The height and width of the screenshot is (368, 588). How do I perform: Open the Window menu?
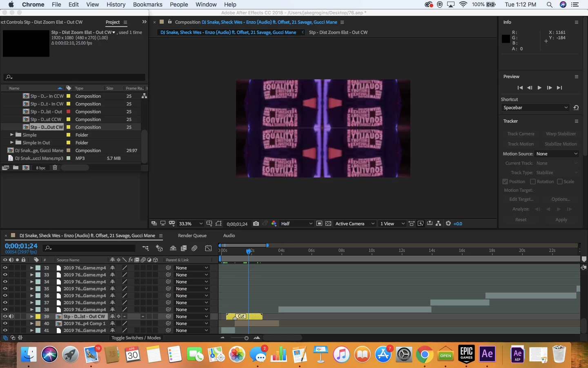tap(206, 4)
